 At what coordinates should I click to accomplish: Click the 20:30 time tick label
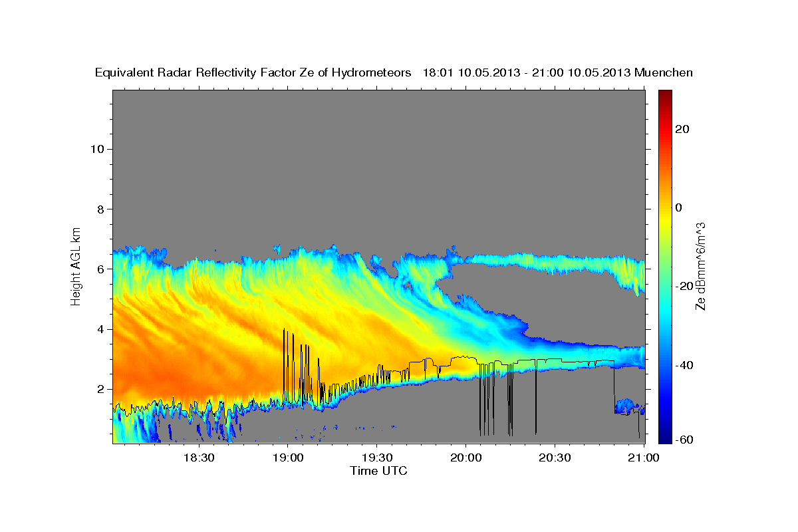[555, 458]
